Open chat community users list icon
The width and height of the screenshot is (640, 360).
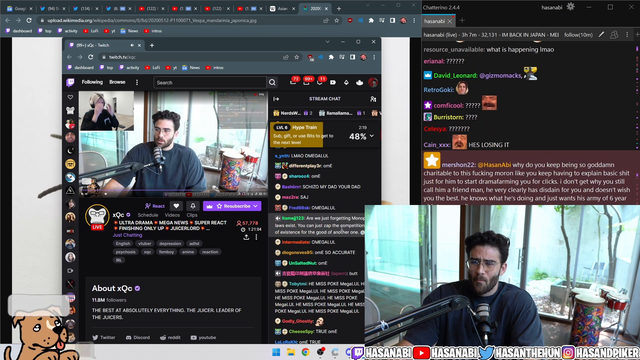[373, 99]
